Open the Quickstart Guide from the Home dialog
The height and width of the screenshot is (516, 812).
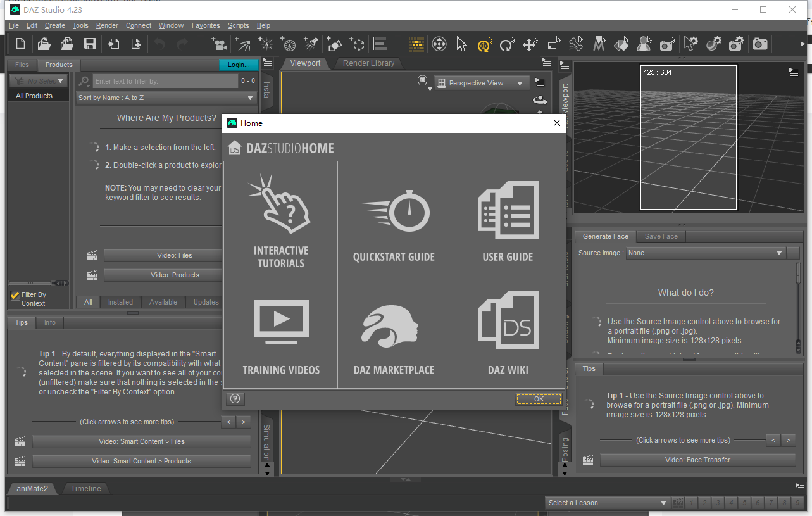pyautogui.click(x=394, y=218)
